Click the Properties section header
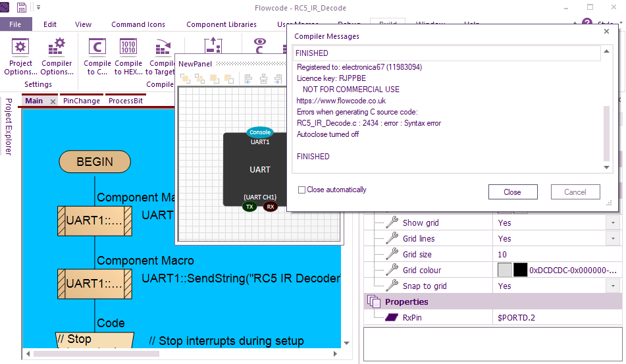This screenshot has width=626, height=364. (493, 301)
